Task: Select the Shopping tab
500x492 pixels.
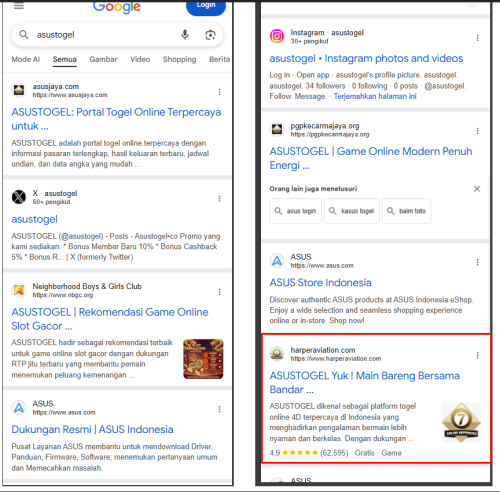Action: 179,59
